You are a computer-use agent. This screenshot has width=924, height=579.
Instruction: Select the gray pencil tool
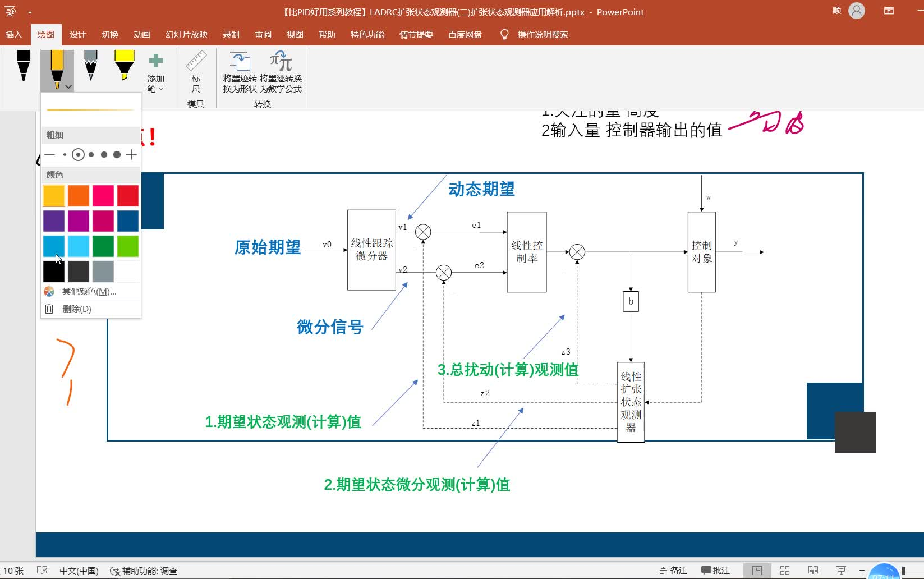pyautogui.click(x=90, y=66)
